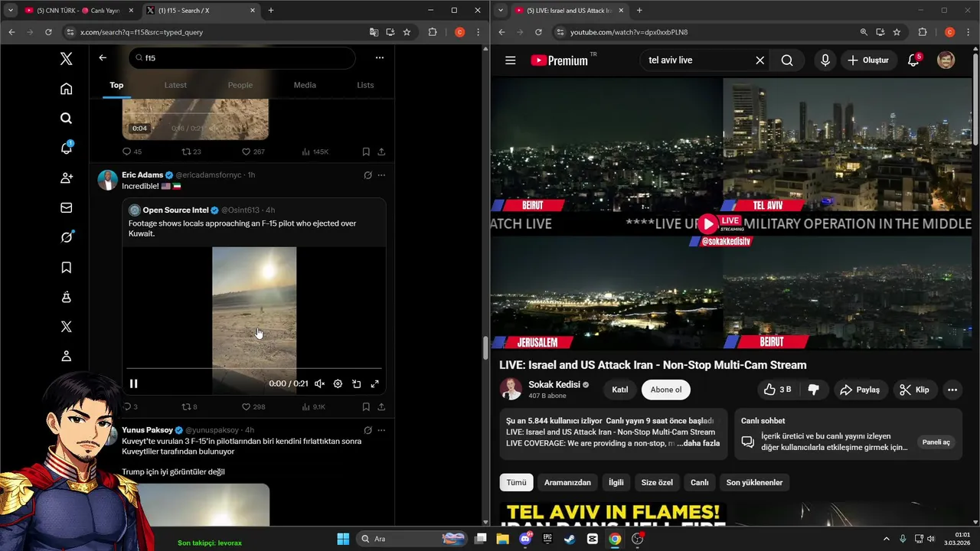Go back with X search back arrow
This screenshot has width=980, height=551.
103,57
